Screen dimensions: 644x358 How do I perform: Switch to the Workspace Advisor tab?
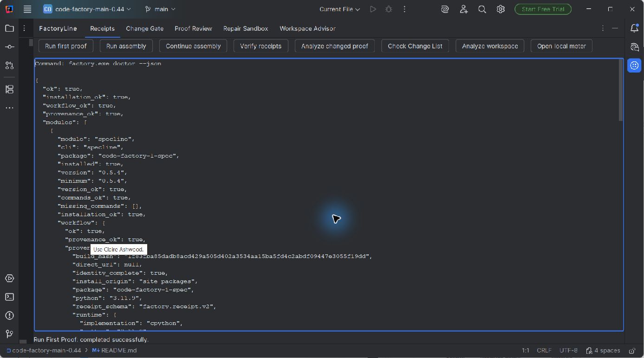point(307,28)
